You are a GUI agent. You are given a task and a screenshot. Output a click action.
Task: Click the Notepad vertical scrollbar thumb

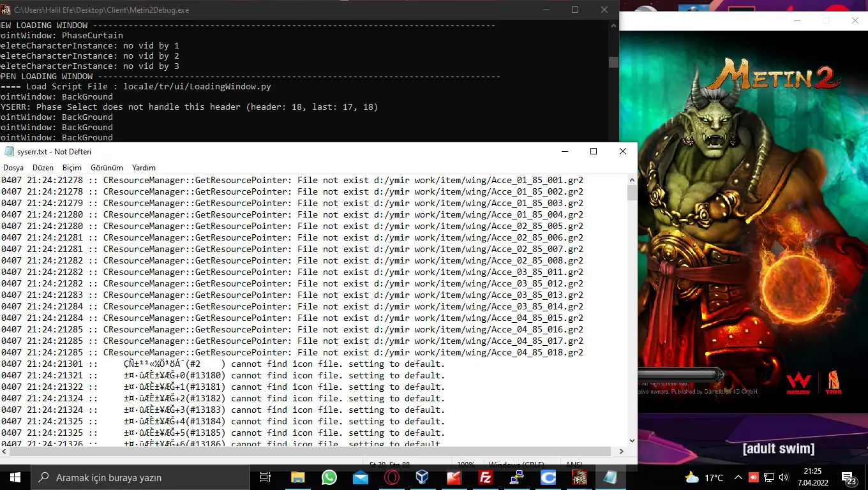[x=632, y=193]
